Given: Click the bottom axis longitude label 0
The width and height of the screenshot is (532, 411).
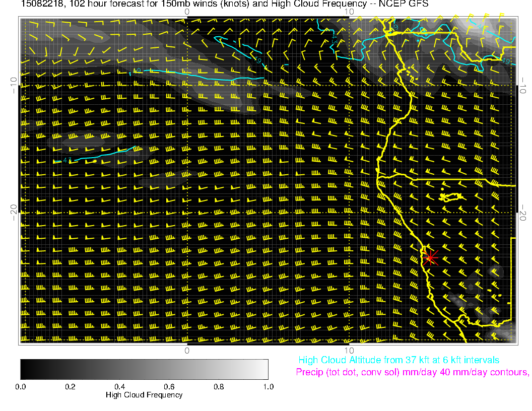Looking at the screenshot, I should [x=187, y=351].
